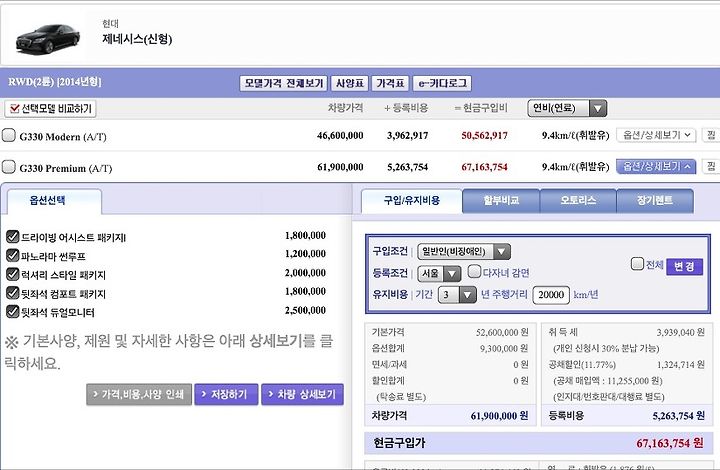Click the 2,500,000 dual monitor price
Screen dimensions: 720x470
[x=305, y=310]
